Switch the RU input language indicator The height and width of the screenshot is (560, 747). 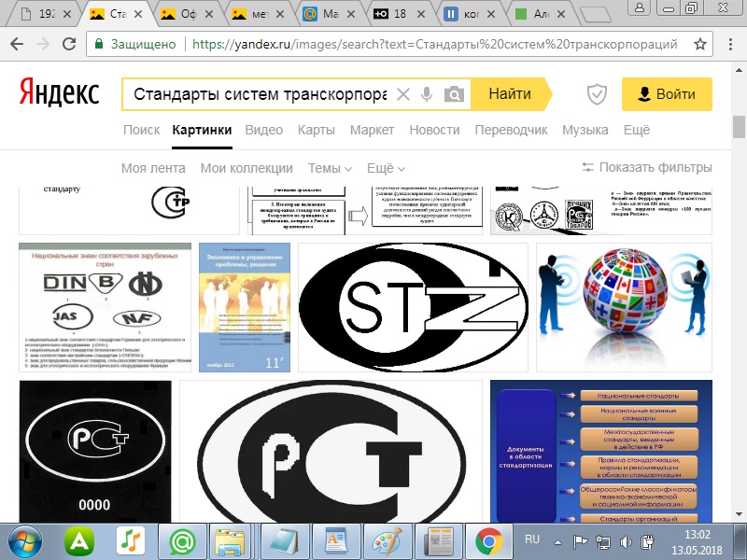531,539
